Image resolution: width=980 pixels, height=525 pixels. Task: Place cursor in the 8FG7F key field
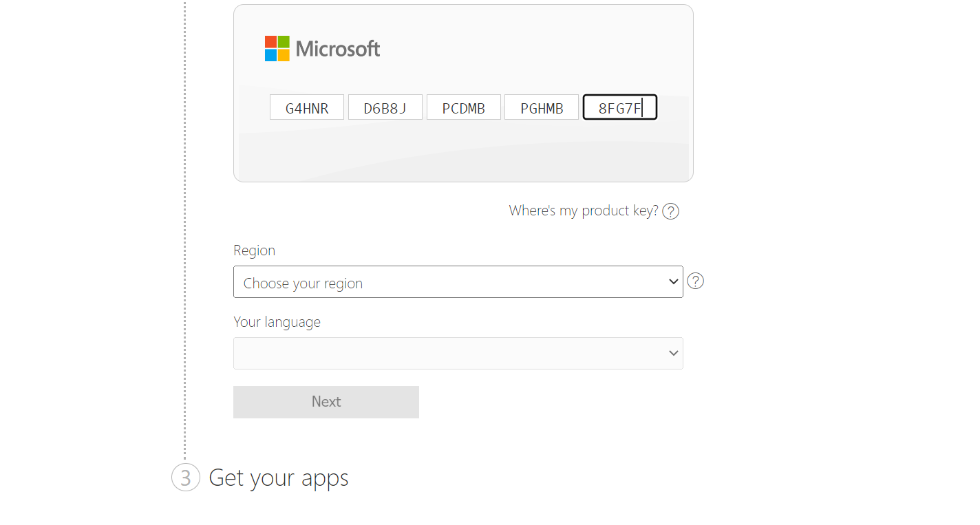click(620, 108)
